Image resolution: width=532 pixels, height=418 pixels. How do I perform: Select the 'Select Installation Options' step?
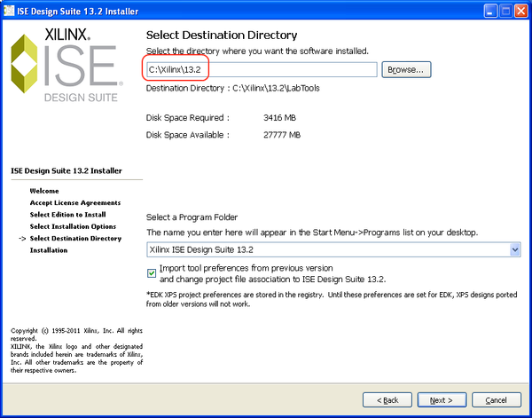click(x=73, y=226)
